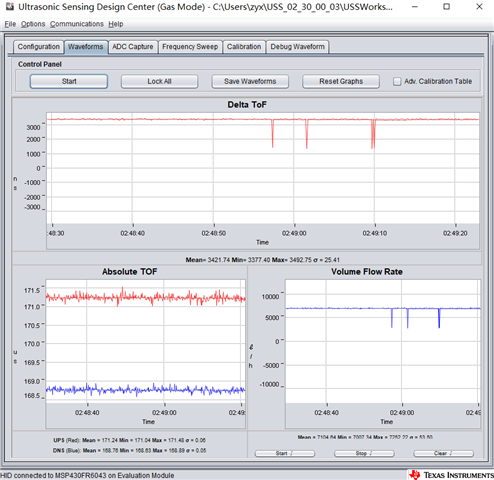The width and height of the screenshot is (494, 480).
Task: Click the small Stop button under Volume Flow Rate
Action: 364,453
